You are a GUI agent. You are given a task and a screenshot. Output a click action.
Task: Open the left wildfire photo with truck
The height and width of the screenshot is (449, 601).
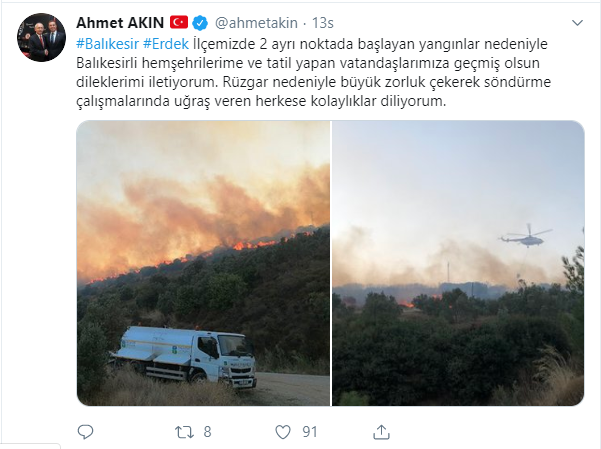pyautogui.click(x=203, y=263)
